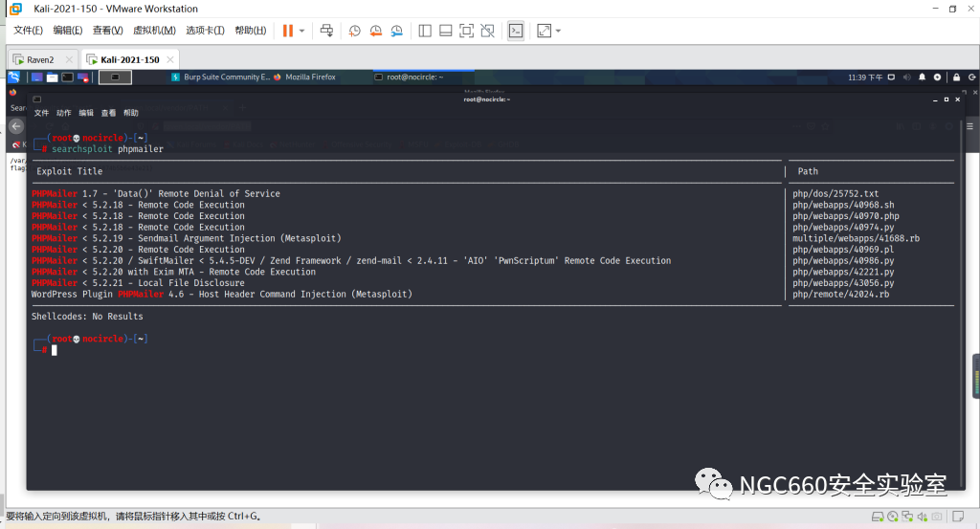980x529 pixels.
Task: Enter full screen mode icon
Action: pos(466,31)
